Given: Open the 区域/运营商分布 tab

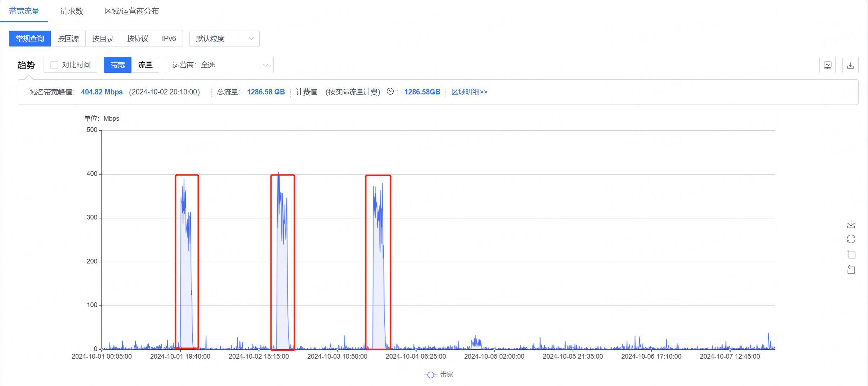Looking at the screenshot, I should pyautogui.click(x=131, y=11).
